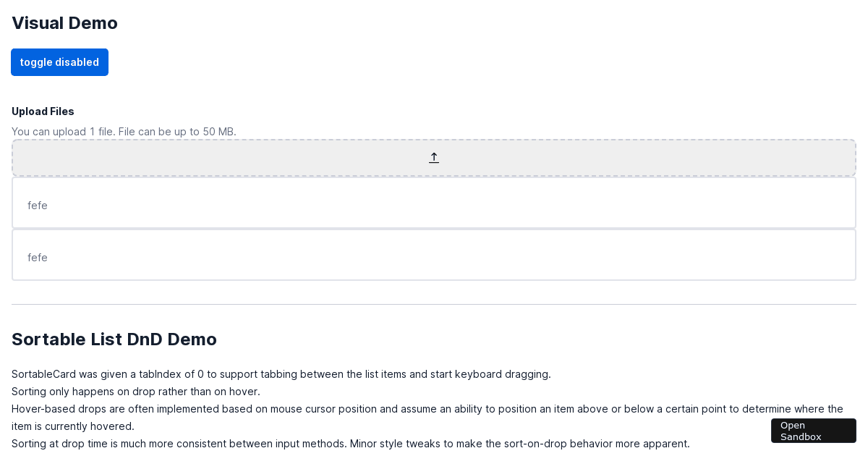
Task: Click the "50 MB" size limit text
Action: [218, 132]
